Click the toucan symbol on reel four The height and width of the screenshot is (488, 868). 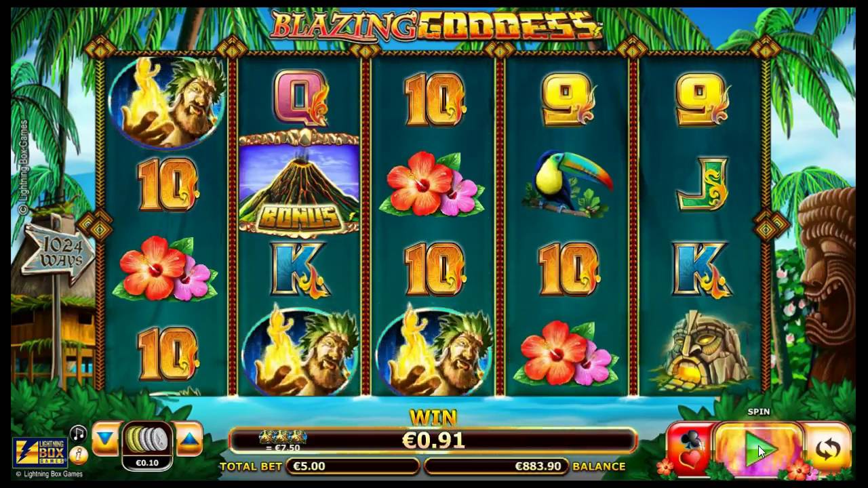point(567,184)
